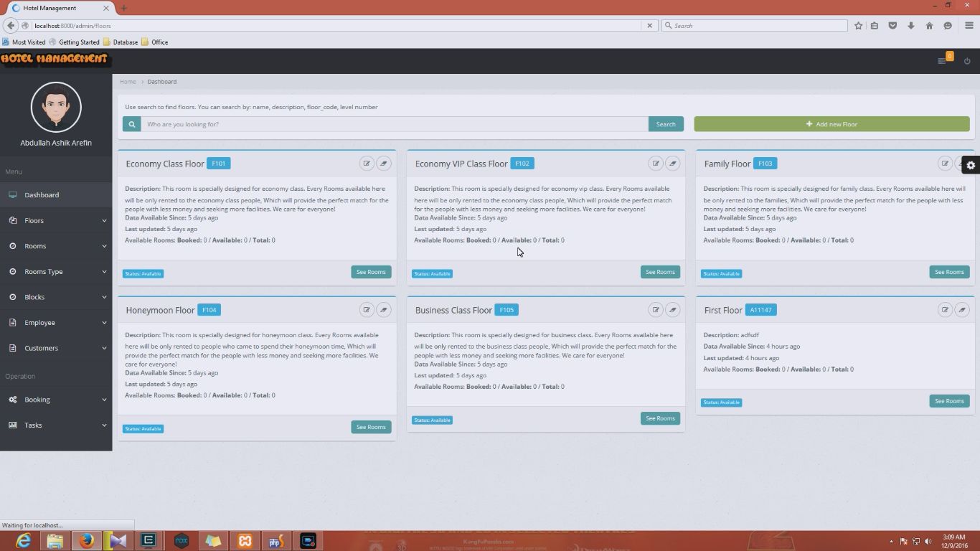Viewport: 980px width, 551px height.
Task: Open the Database bookmarks folder
Action: 121,42
